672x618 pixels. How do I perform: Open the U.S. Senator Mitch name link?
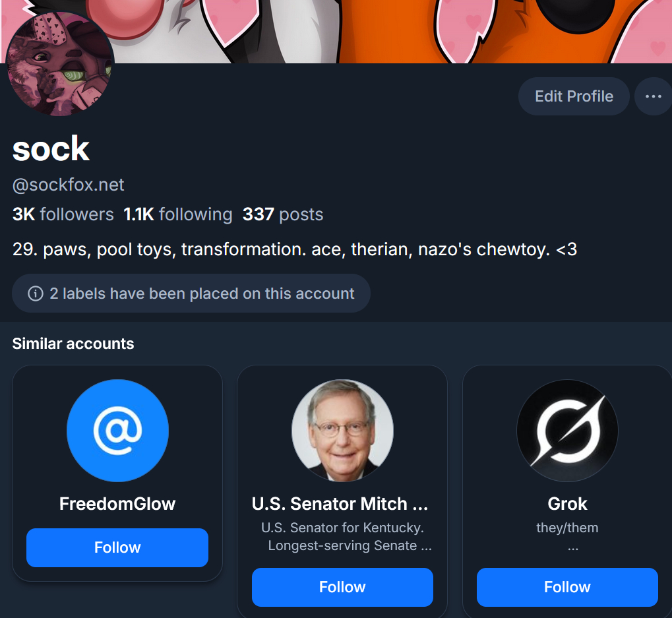click(340, 504)
